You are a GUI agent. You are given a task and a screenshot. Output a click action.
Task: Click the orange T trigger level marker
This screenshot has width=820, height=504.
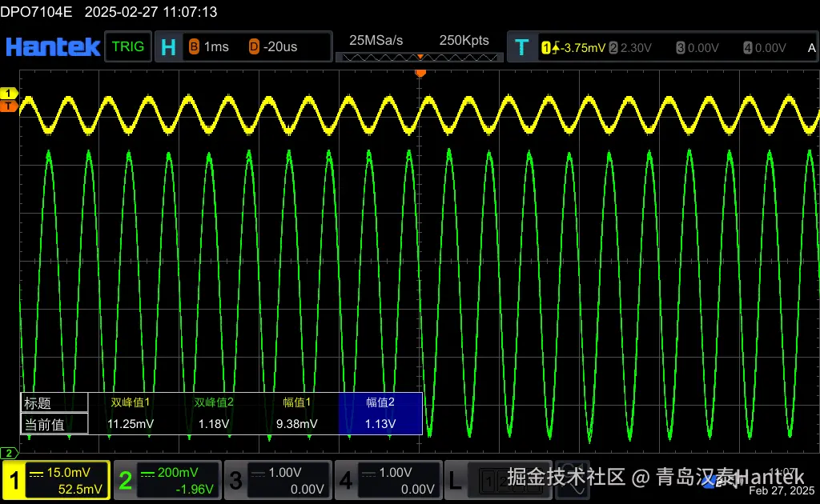coord(8,106)
